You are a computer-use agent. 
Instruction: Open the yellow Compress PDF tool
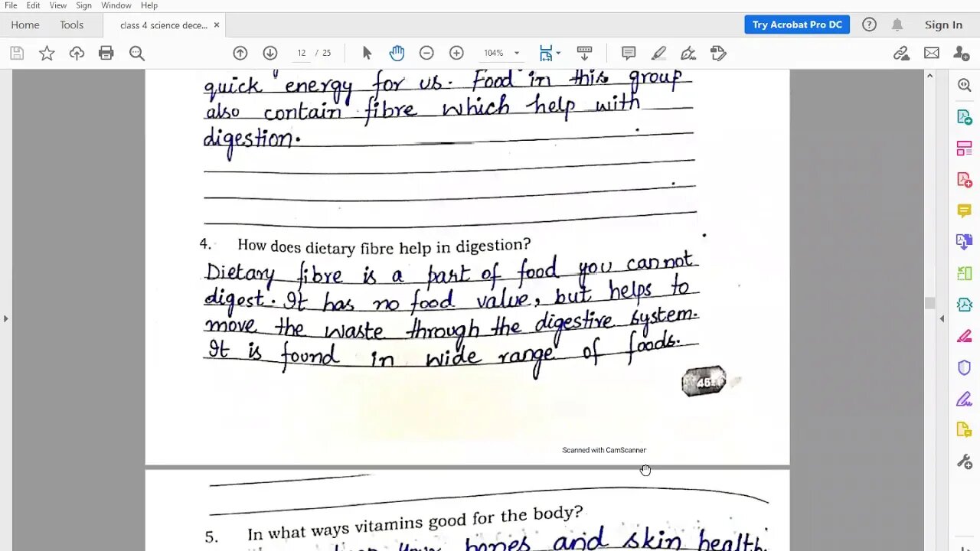click(x=965, y=430)
